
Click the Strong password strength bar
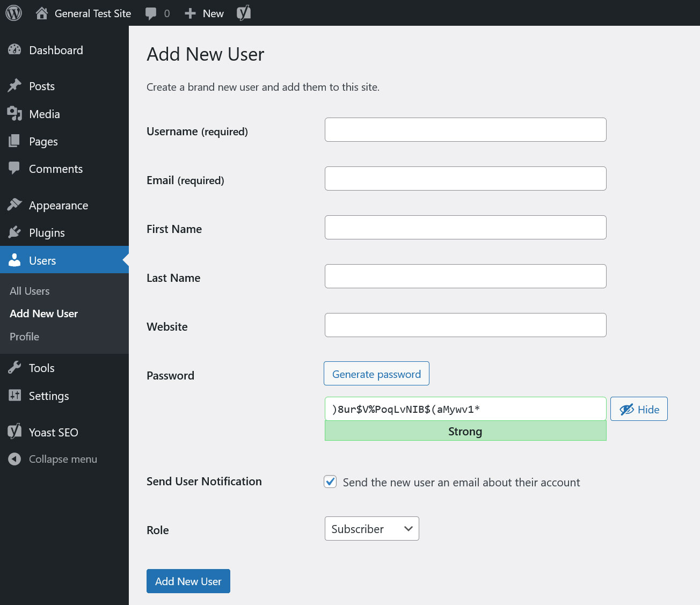(x=465, y=431)
